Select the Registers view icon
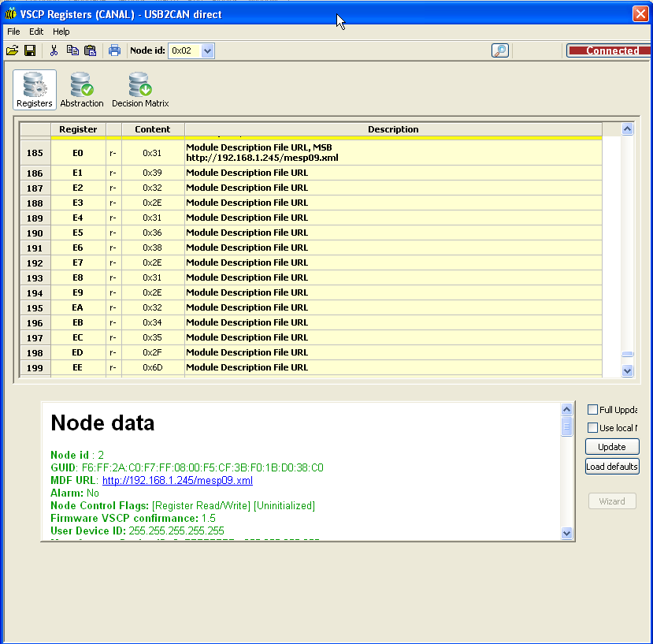 [35, 90]
